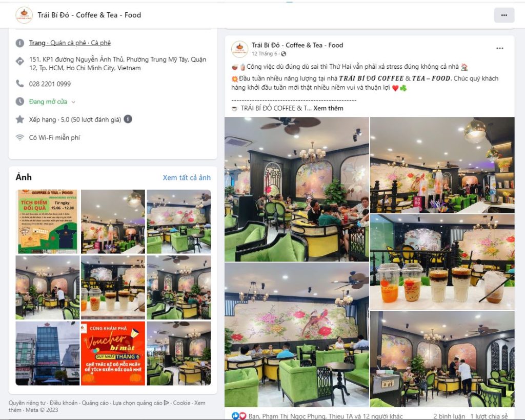Open the red 'Voucher bí mật' thumbnail

coord(113,353)
